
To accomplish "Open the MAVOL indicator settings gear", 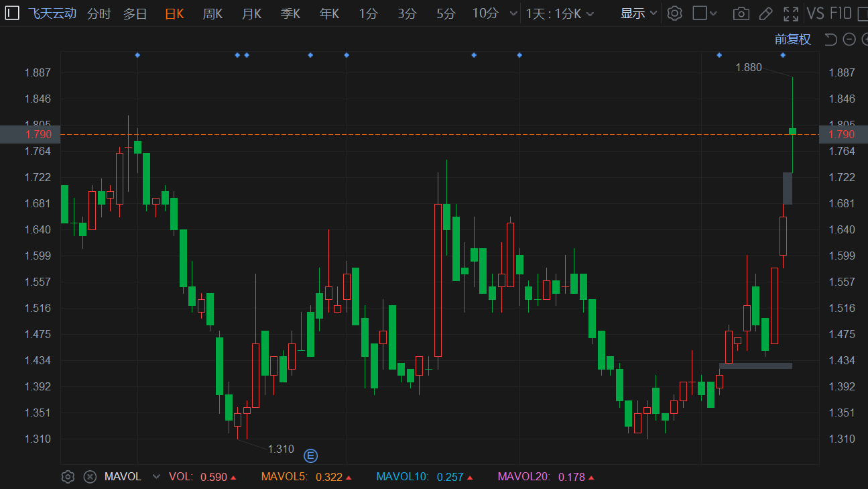I will coord(67,477).
